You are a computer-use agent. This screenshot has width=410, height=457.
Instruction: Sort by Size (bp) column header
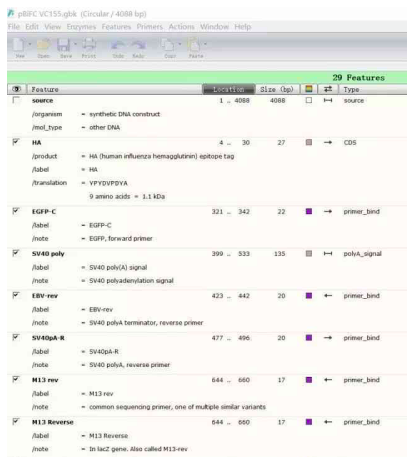click(277, 89)
